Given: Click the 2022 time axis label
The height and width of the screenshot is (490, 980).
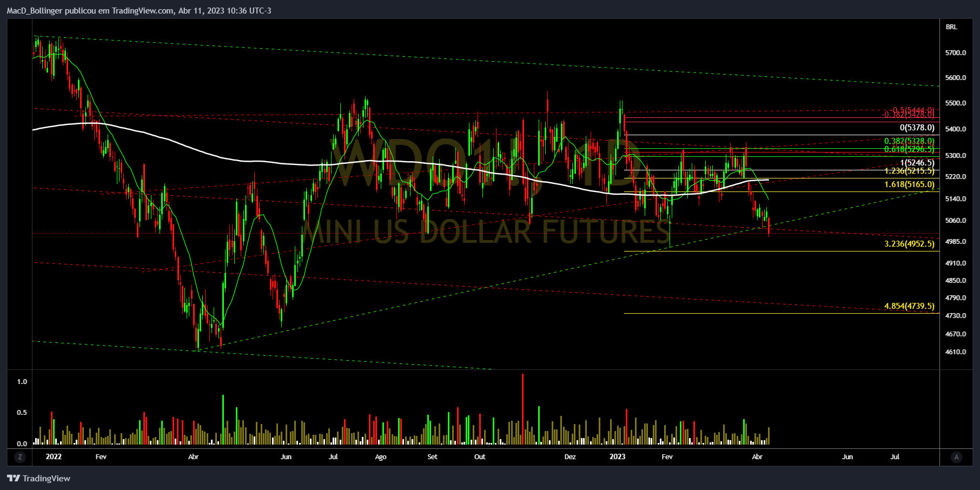Looking at the screenshot, I should point(54,456).
